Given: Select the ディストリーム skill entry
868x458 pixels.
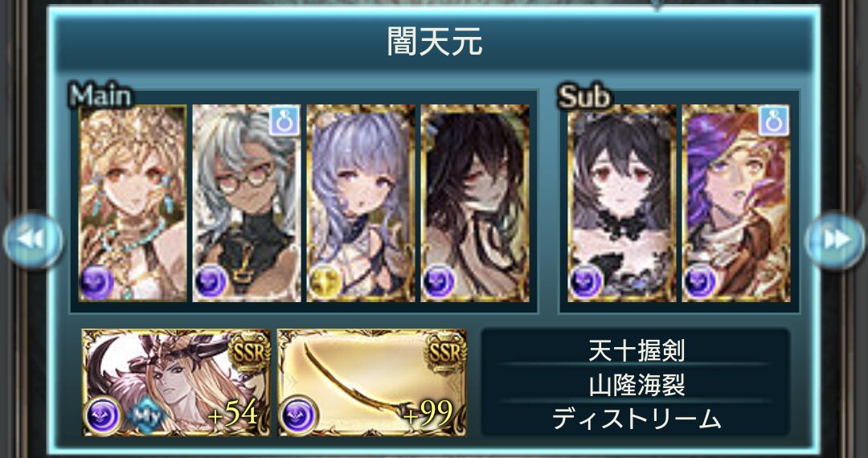Looking at the screenshot, I should pyautogui.click(x=636, y=419).
